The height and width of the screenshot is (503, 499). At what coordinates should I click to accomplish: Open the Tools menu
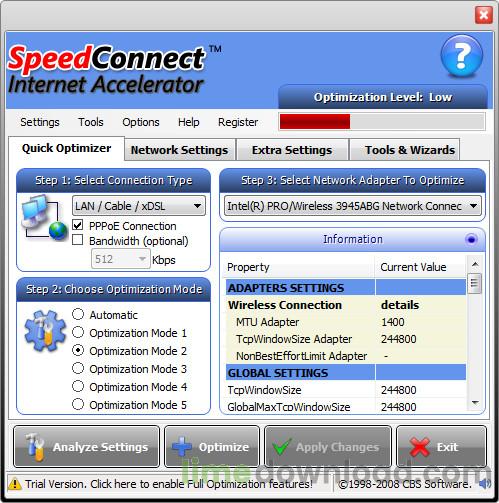coord(91,122)
